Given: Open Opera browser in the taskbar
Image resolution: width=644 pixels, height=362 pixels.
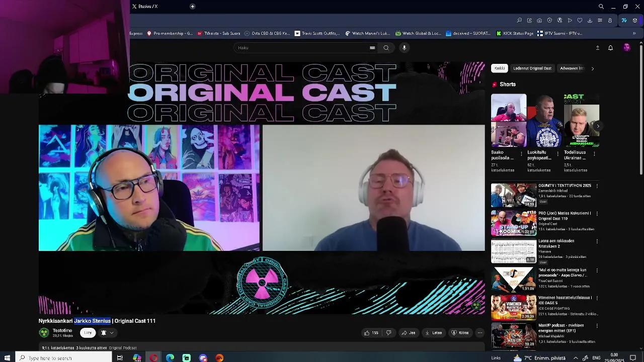Looking at the screenshot, I should pos(153,358).
